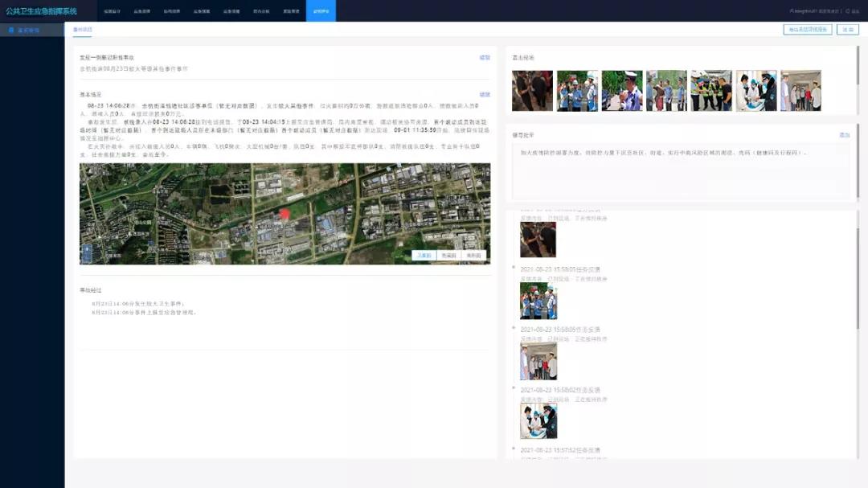Viewport: 868px width, 488px height.
Task: Click the sidebar menu icon at far left
Action: [x=11, y=30]
